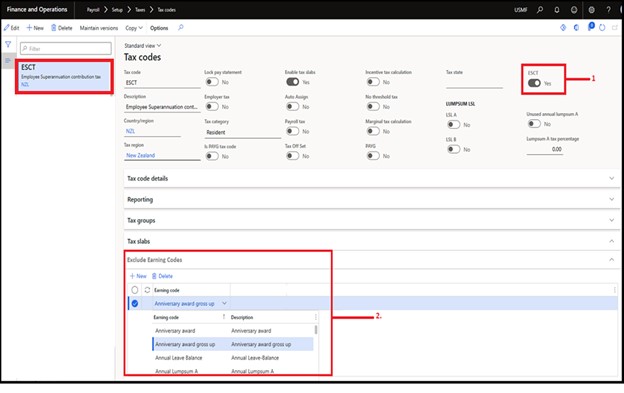Image resolution: width=624 pixels, height=393 pixels.
Task: Select Annual Leave Balance in lookup
Action: click(179, 358)
